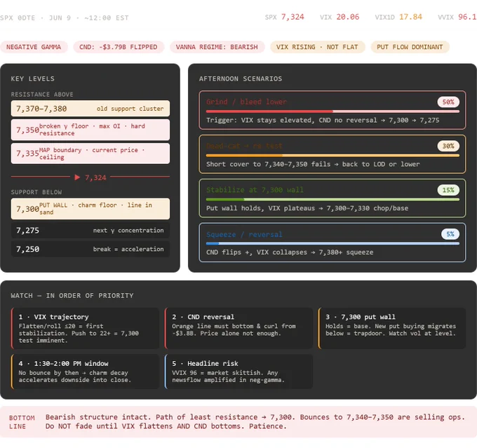477x448 pixels.
Task: Click the red current price marker 7,324
Action: (90, 177)
